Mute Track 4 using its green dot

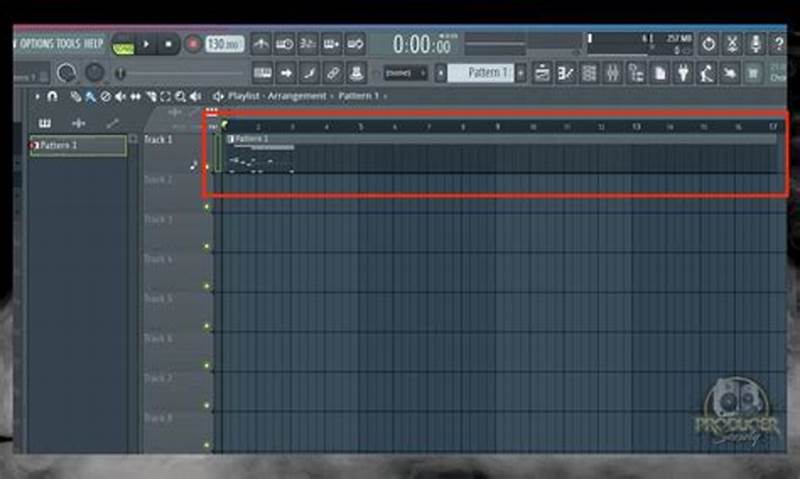[x=207, y=286]
